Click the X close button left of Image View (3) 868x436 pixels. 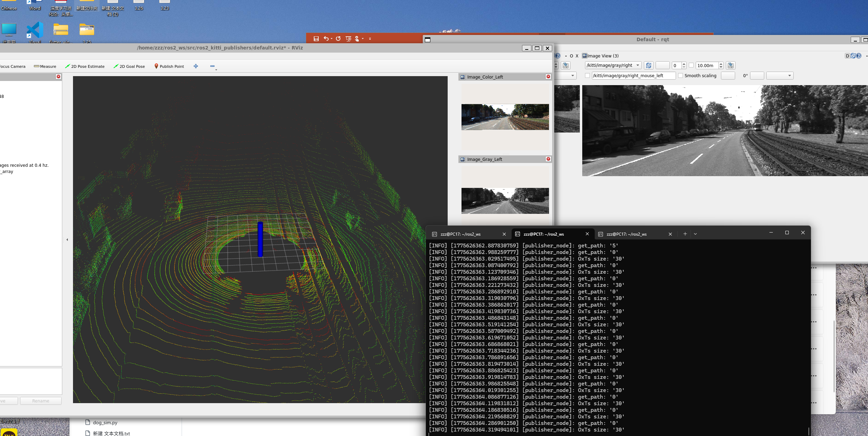tap(577, 56)
